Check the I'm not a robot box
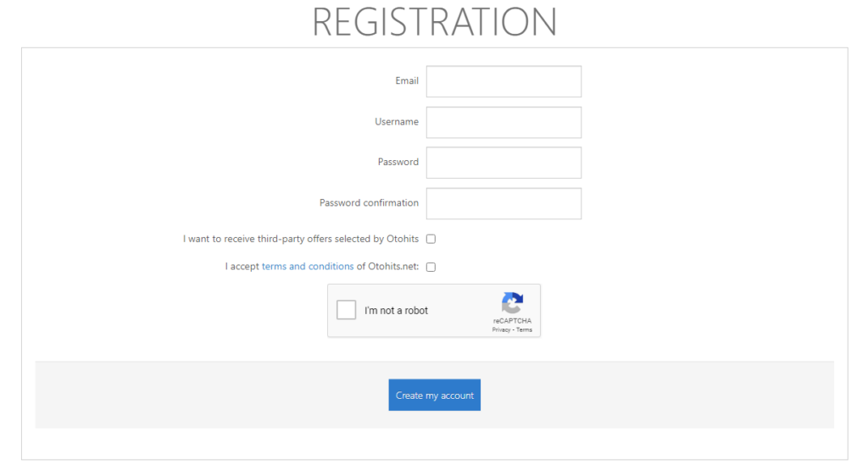Image resolution: width=868 pixels, height=470 pixels. point(347,310)
